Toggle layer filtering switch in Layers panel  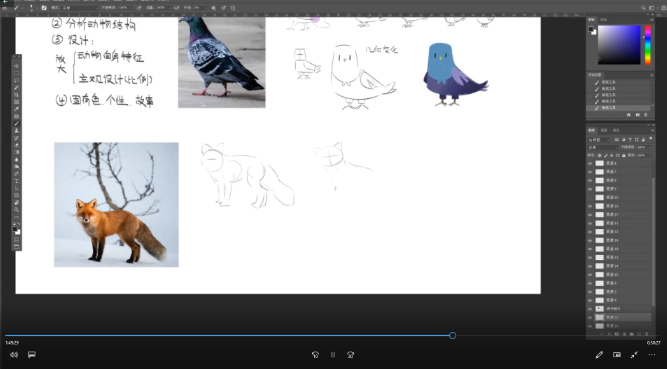(x=651, y=139)
